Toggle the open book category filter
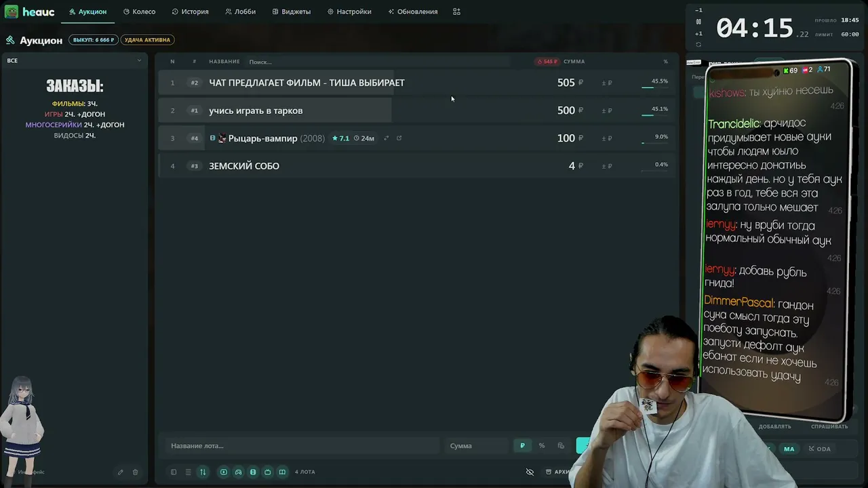The image size is (868, 488). tap(282, 472)
